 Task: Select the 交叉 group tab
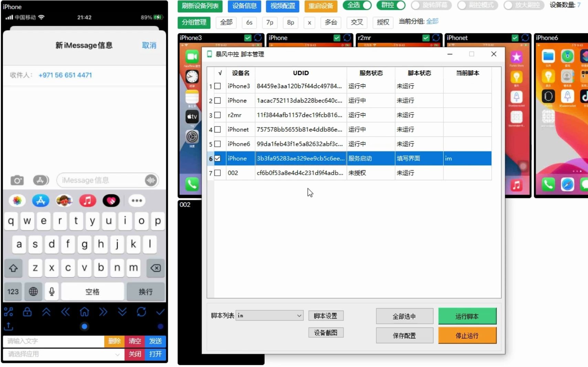[357, 22]
